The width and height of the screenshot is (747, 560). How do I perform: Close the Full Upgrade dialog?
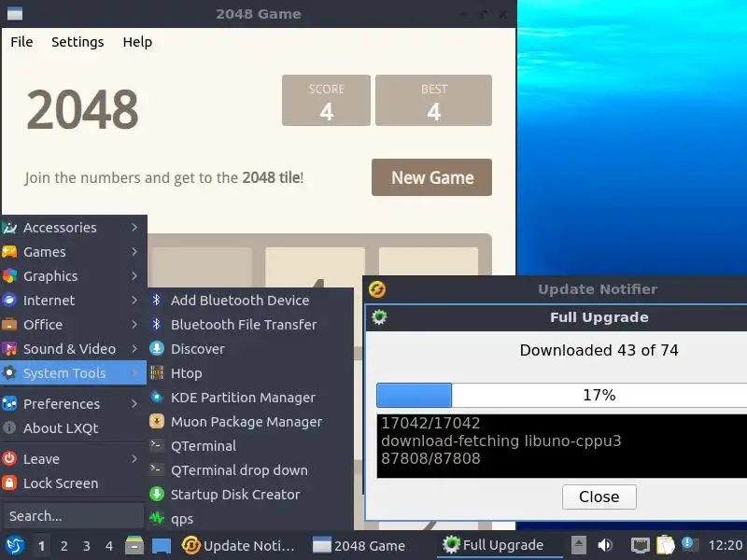click(x=599, y=497)
